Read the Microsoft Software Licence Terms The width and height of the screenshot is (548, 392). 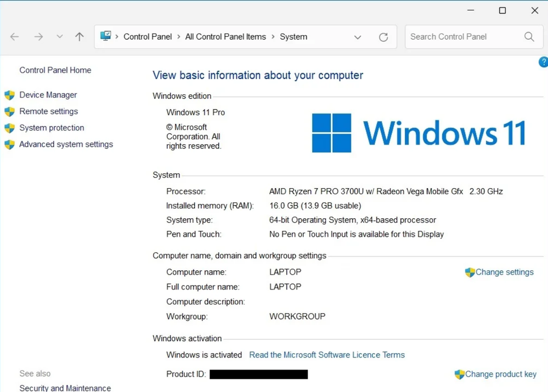[327, 355]
